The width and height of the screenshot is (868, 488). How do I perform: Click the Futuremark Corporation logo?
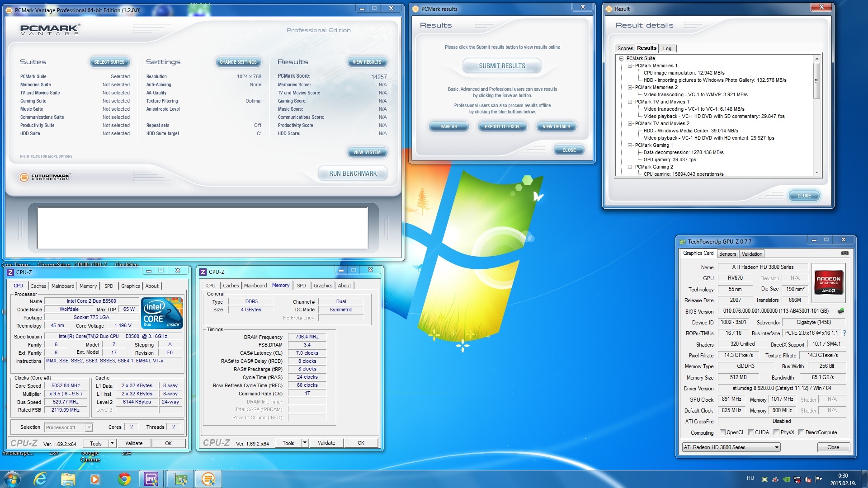[45, 177]
